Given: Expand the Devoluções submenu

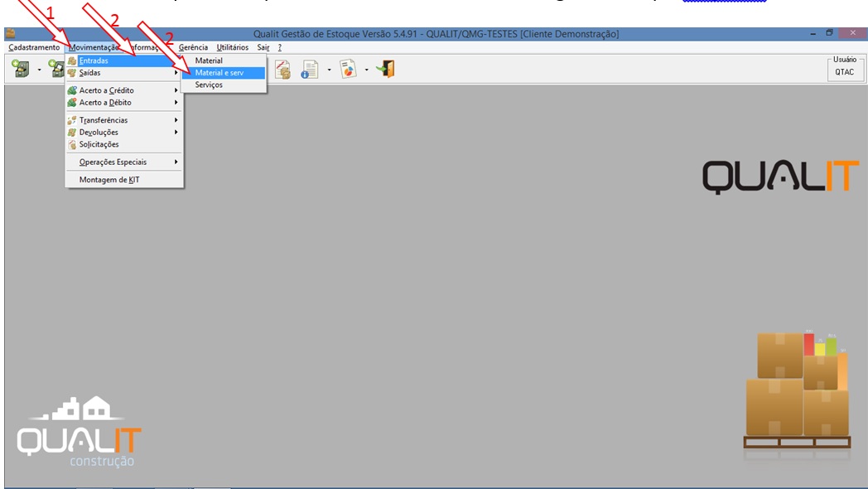Looking at the screenshot, I should (124, 133).
